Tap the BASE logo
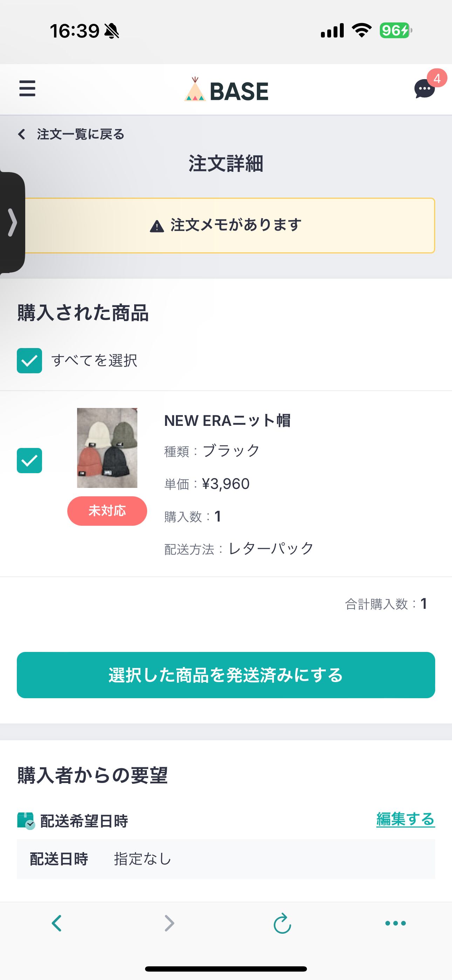Image resolution: width=452 pixels, height=980 pixels. click(x=226, y=90)
